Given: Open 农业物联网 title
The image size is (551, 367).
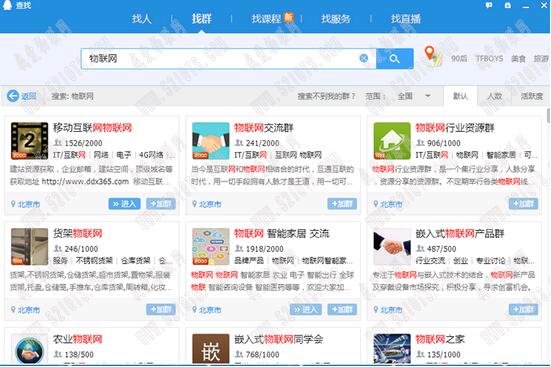Looking at the screenshot, I should [x=78, y=339].
